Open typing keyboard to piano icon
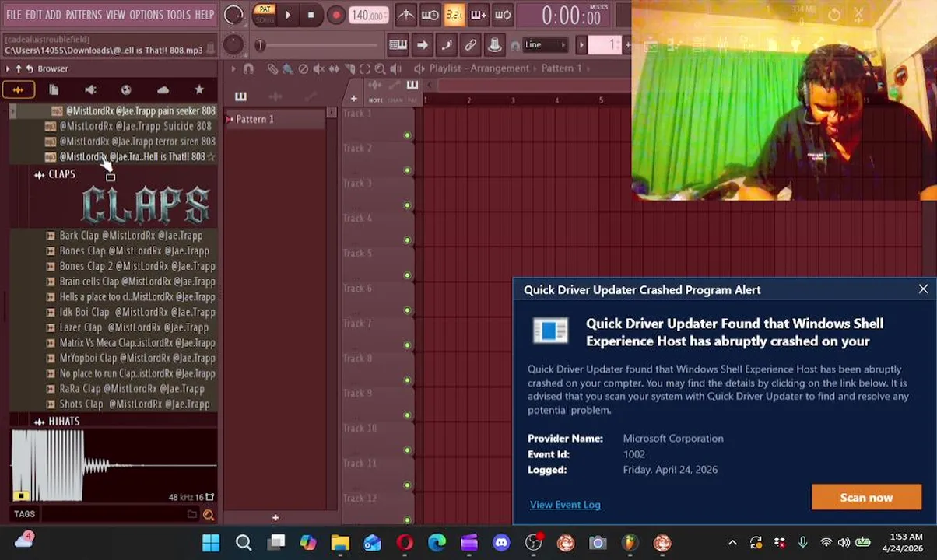The image size is (937, 560). pyautogui.click(x=398, y=45)
